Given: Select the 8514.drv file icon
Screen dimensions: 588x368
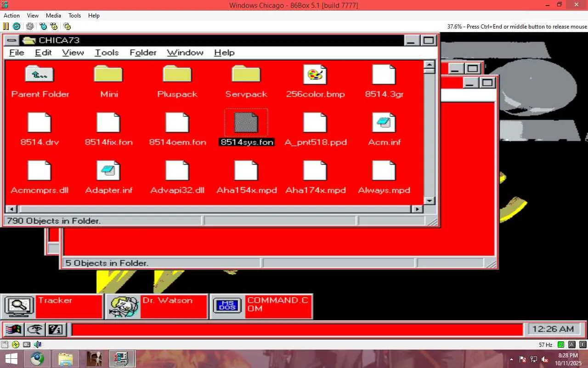Looking at the screenshot, I should (40, 122).
